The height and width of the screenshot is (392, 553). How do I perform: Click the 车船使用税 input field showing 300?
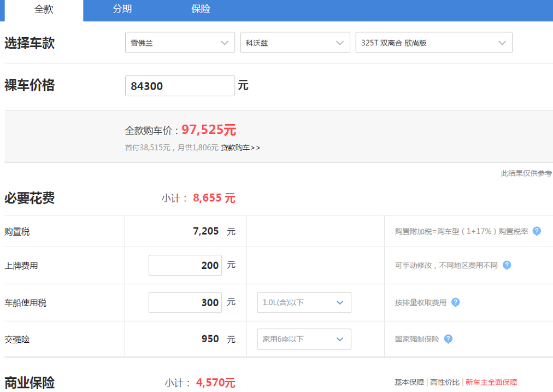tap(185, 302)
